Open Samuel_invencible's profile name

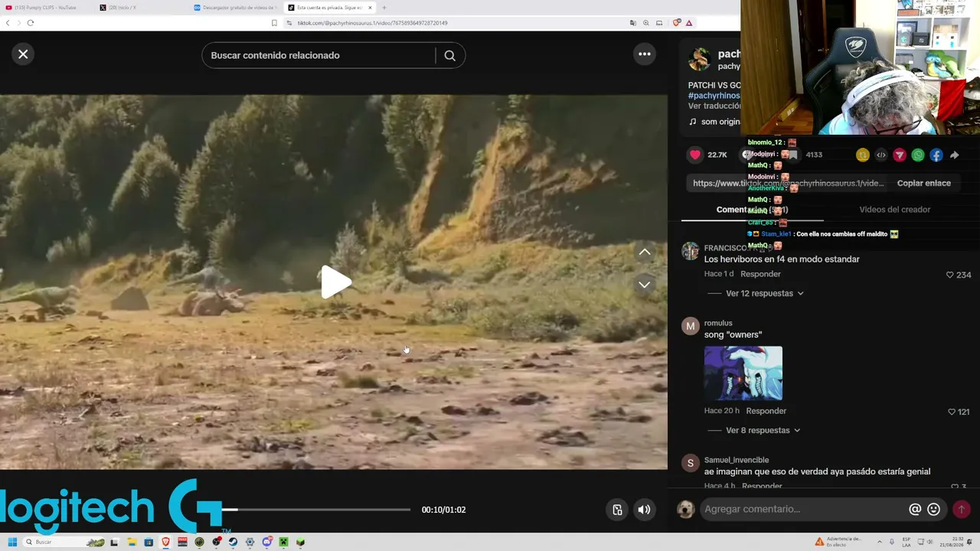(737, 460)
